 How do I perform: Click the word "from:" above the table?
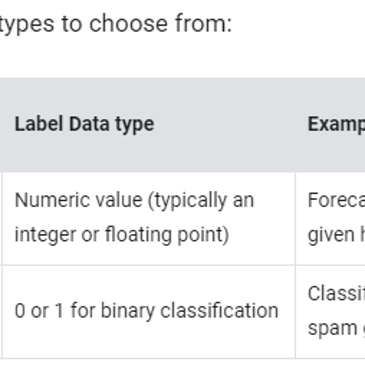(x=203, y=24)
